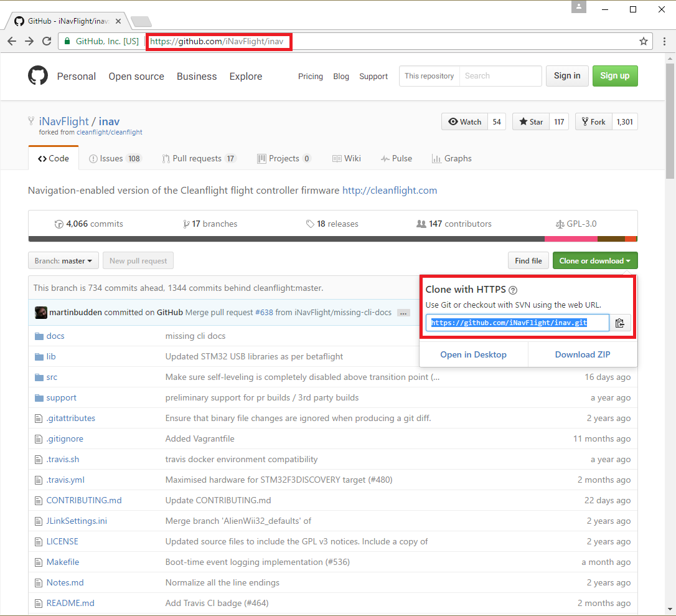Close the GitHub browser tab

(118, 21)
